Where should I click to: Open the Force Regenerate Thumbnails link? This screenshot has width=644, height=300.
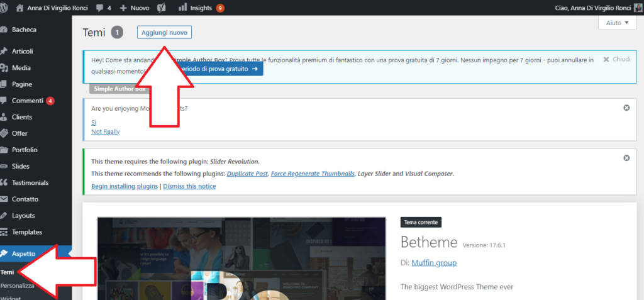pyautogui.click(x=313, y=174)
